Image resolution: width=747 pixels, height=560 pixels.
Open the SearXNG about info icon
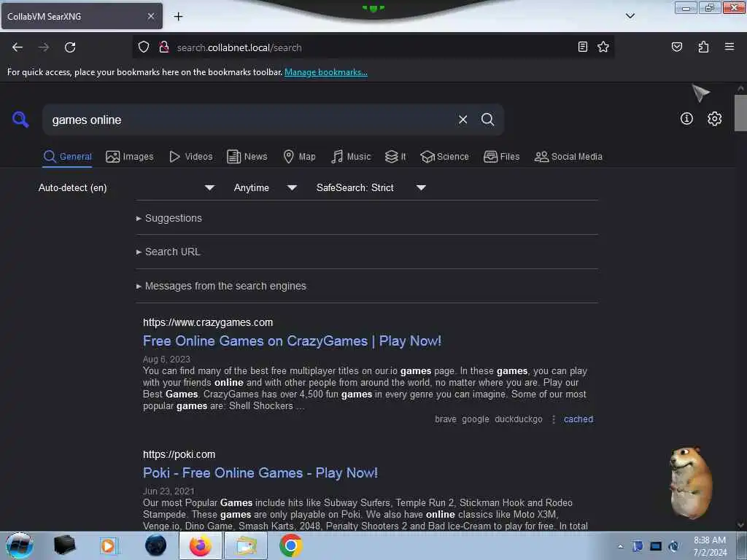[686, 119]
